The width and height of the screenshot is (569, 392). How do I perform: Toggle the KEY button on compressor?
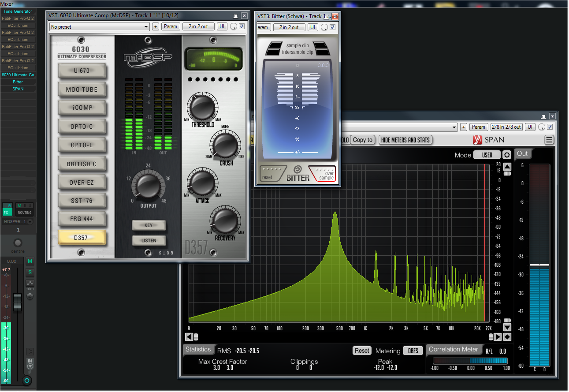149,225
